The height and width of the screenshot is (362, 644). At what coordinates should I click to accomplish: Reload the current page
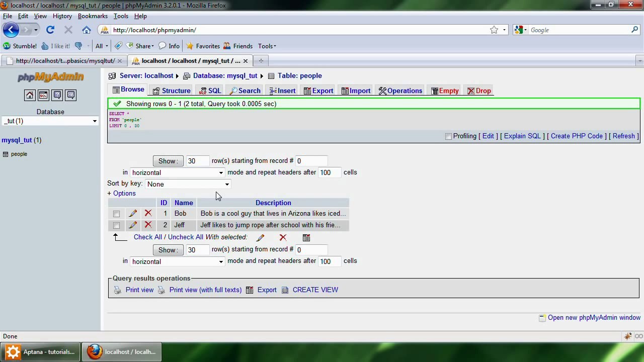pyautogui.click(x=50, y=30)
